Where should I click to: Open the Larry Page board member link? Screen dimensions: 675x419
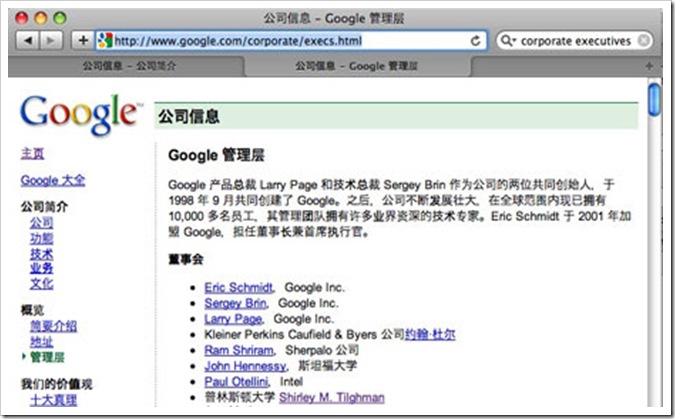tap(233, 319)
